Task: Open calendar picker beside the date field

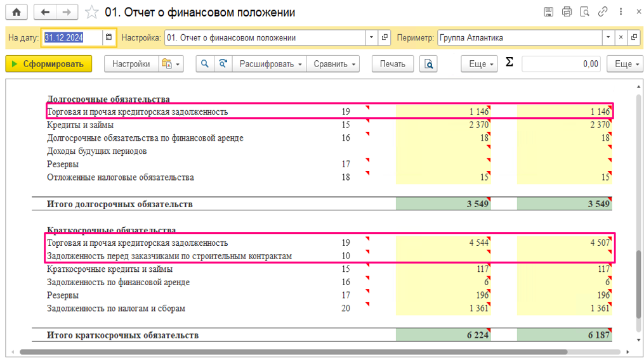Action: click(109, 37)
